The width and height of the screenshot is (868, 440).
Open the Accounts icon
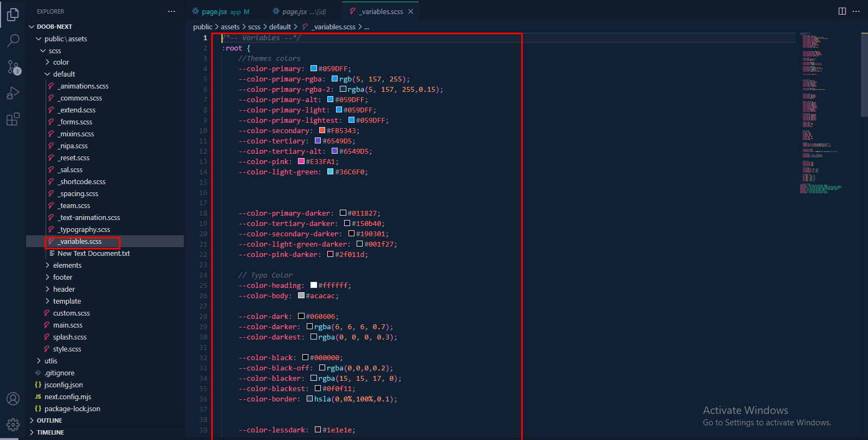[13, 399]
